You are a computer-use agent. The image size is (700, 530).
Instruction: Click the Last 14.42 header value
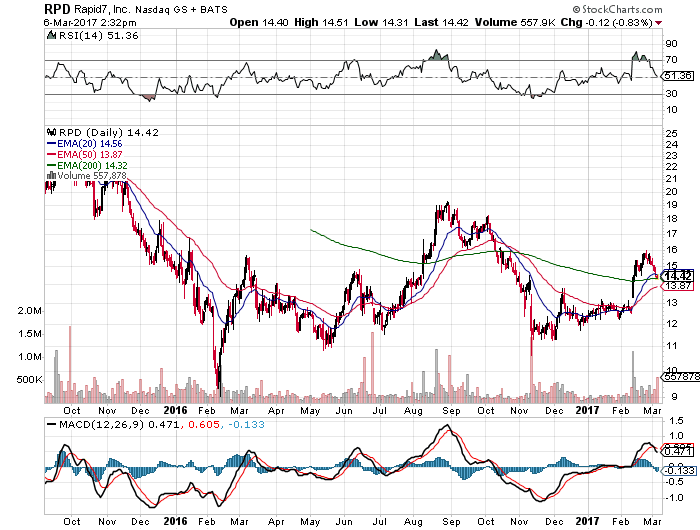442,22
